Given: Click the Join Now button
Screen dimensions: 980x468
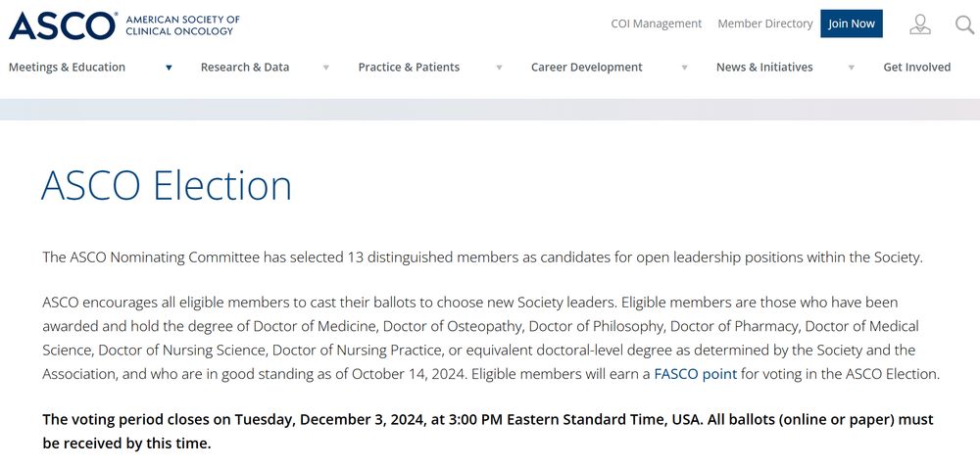Looking at the screenshot, I should pyautogui.click(x=852, y=23).
